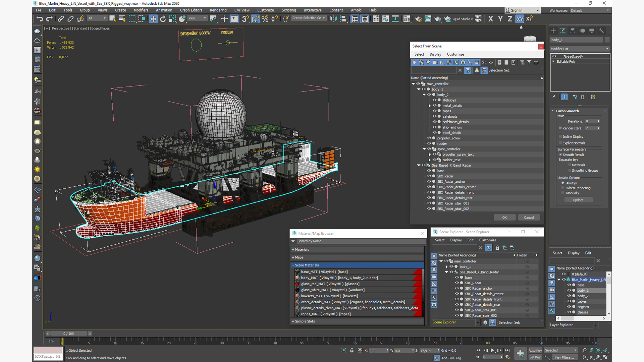Restrict transform to X axis button

[x=491, y=19]
